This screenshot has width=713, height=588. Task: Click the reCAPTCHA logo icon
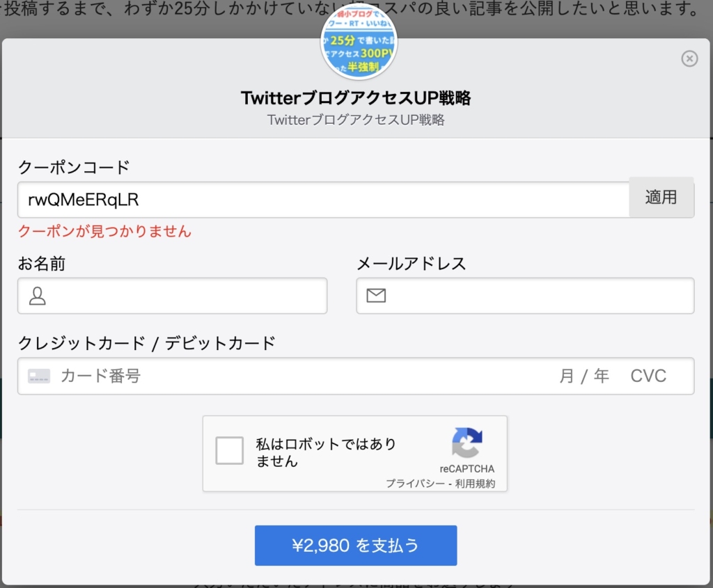467,443
